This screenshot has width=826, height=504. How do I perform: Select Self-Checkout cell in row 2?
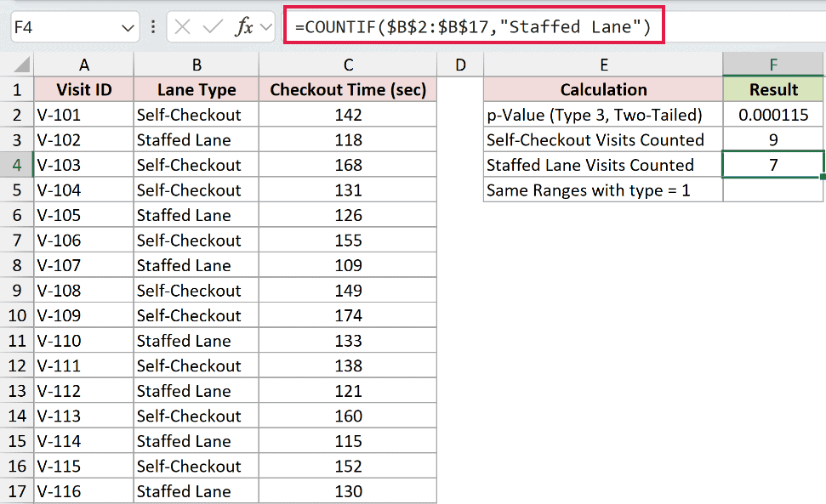coord(197,115)
